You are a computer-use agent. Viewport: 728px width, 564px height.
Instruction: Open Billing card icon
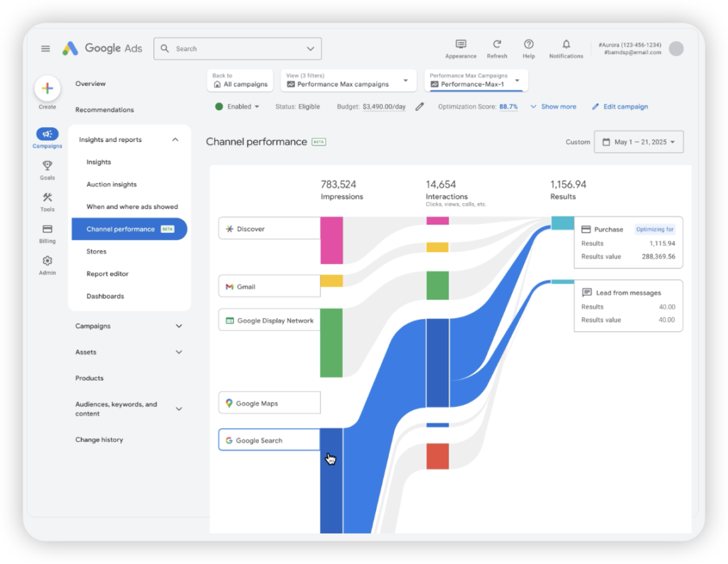pos(48,229)
